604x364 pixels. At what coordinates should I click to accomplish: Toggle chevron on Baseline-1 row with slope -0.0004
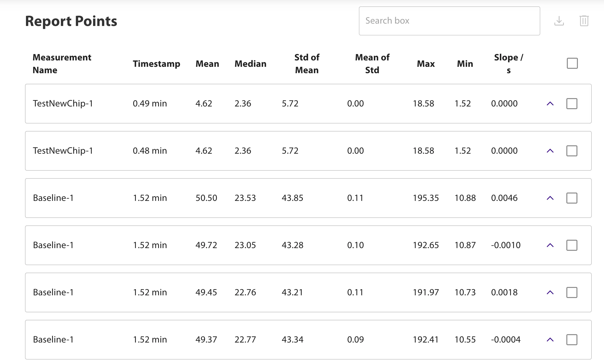550,339
